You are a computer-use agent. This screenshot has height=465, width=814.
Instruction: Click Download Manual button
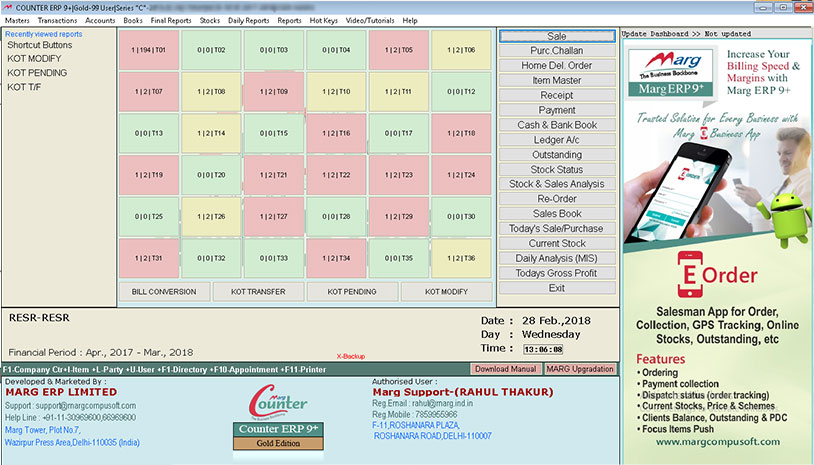tap(506, 369)
